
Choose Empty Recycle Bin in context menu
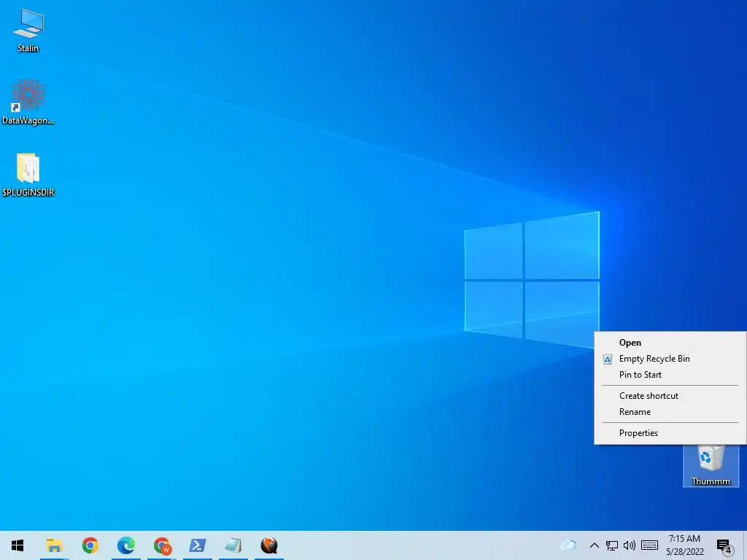tap(670, 359)
